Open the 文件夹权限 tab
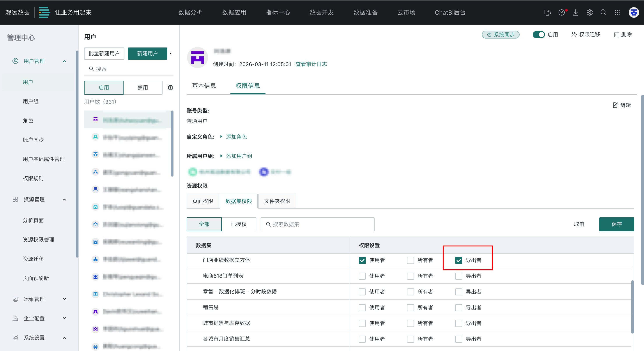Viewport: 644px width, 351px height. click(277, 201)
